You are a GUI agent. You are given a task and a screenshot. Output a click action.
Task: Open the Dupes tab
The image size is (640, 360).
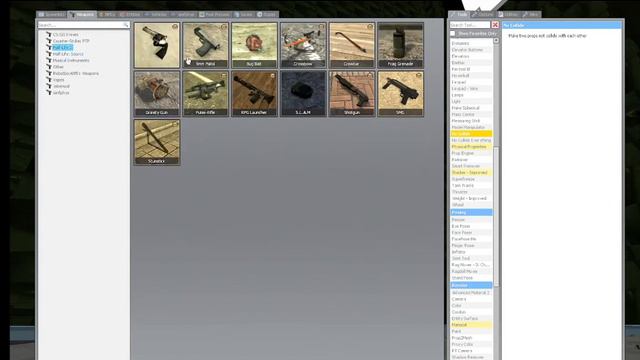pyautogui.click(x=267, y=14)
